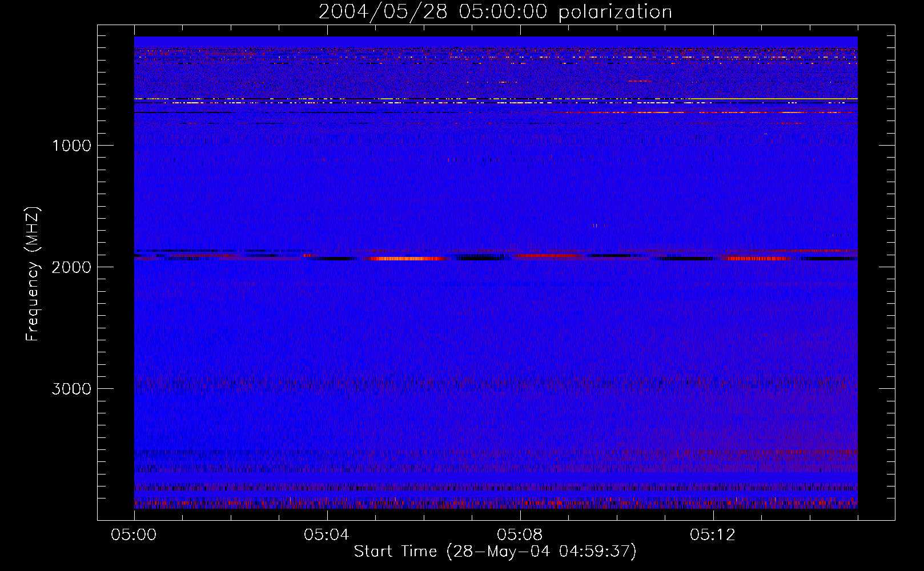
Task: Click the "05:12" time tick label
Action: 713,535
